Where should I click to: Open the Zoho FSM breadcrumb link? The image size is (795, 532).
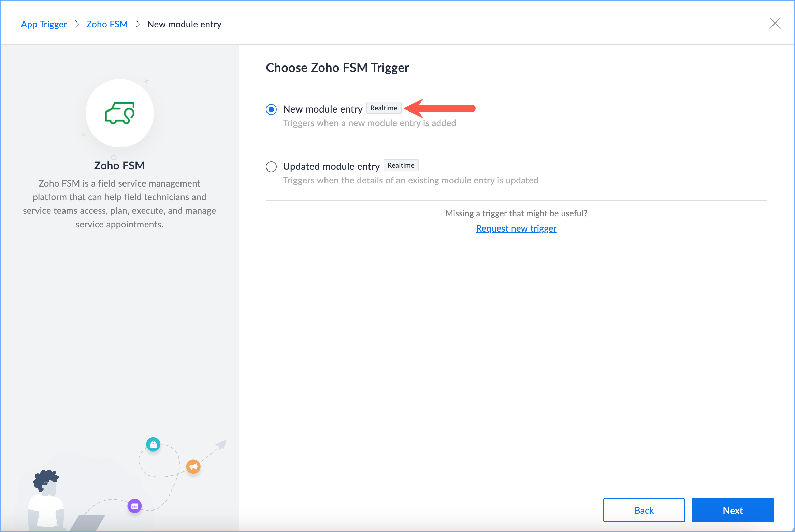coord(107,24)
